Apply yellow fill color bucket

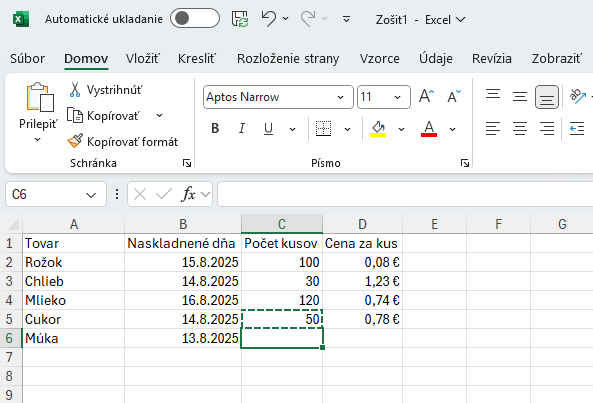[378, 129]
